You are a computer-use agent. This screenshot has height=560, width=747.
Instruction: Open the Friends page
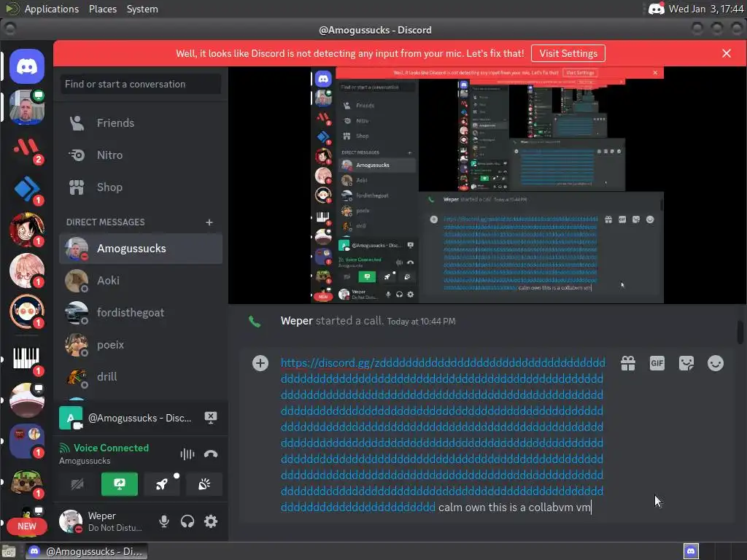pos(141,122)
